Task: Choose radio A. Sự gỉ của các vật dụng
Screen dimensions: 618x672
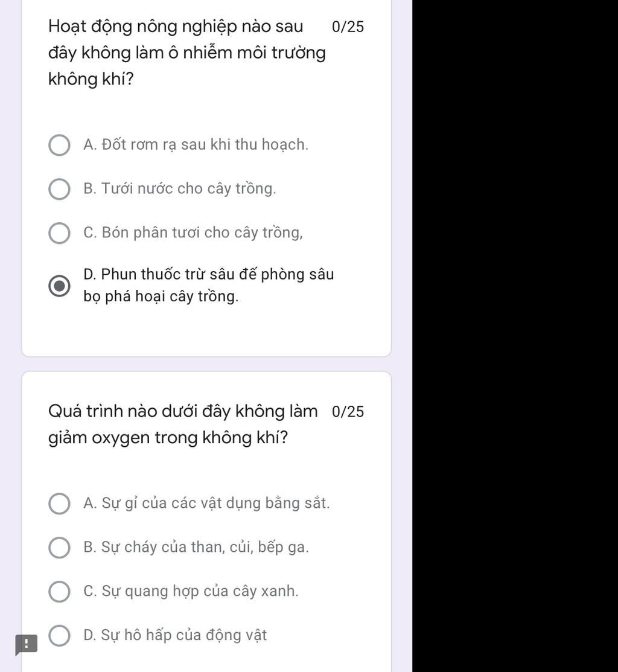Action: pyautogui.click(x=60, y=504)
